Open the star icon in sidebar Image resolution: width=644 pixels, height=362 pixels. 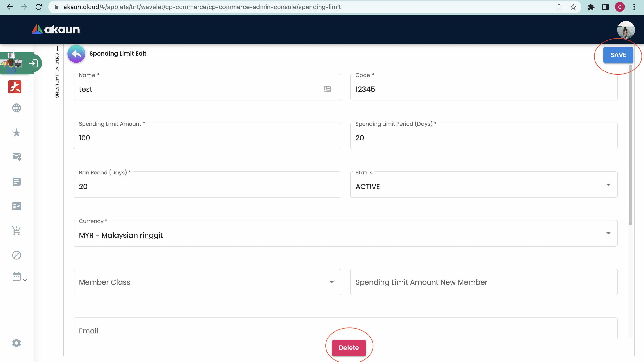(17, 133)
